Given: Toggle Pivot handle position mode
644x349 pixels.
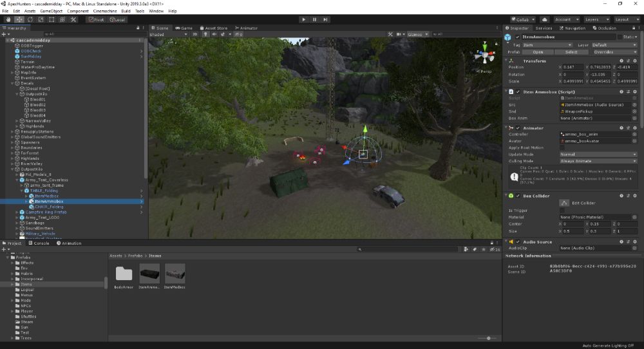Looking at the screenshot, I should point(97,19).
